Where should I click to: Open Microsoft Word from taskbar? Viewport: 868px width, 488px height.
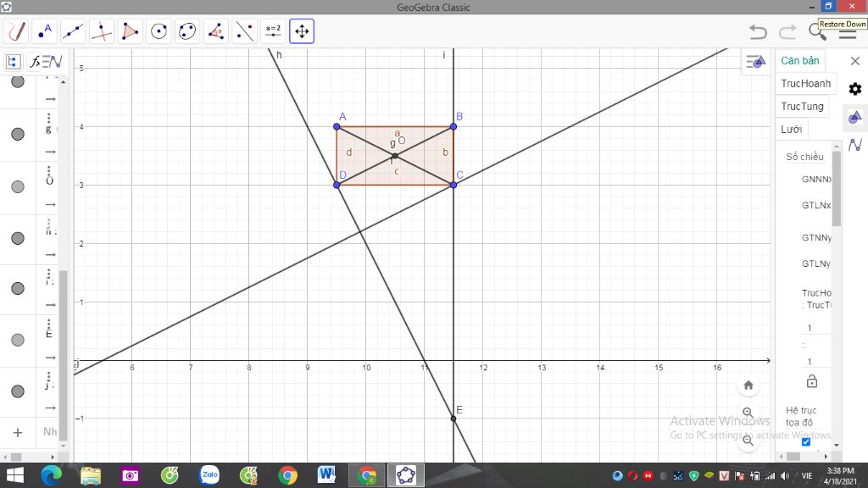(326, 475)
